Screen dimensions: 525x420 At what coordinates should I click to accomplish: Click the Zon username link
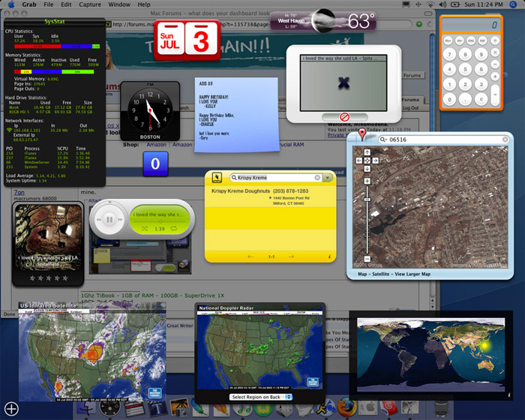[x=19, y=192]
